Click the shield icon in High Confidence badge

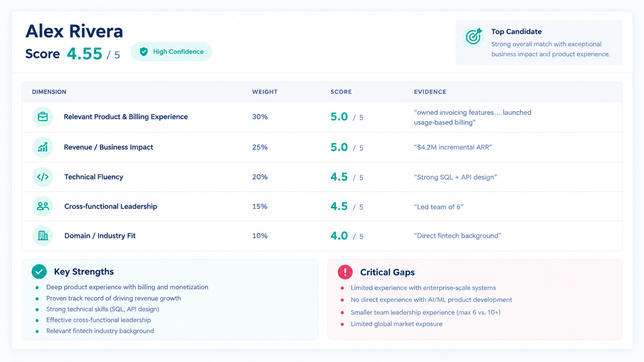[144, 52]
